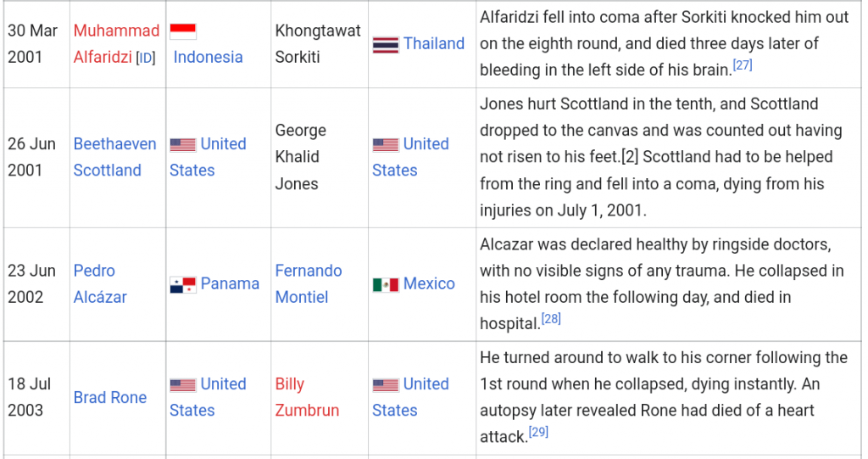Click the Mexico flag icon

pos(386,285)
